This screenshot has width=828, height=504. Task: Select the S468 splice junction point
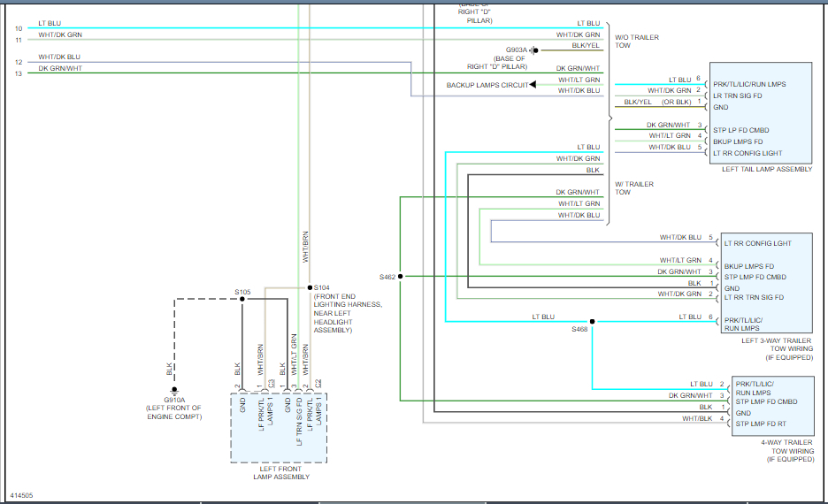coord(592,322)
